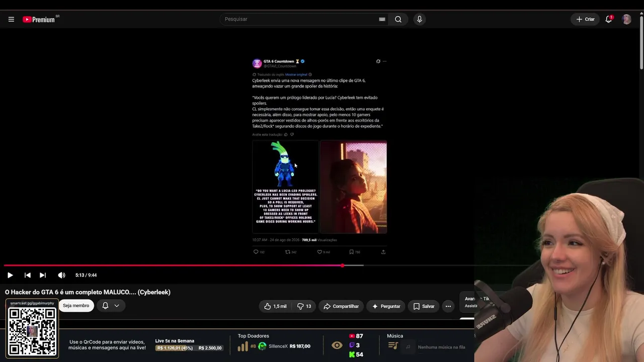Mute the video volume speaker

pyautogui.click(x=61, y=275)
